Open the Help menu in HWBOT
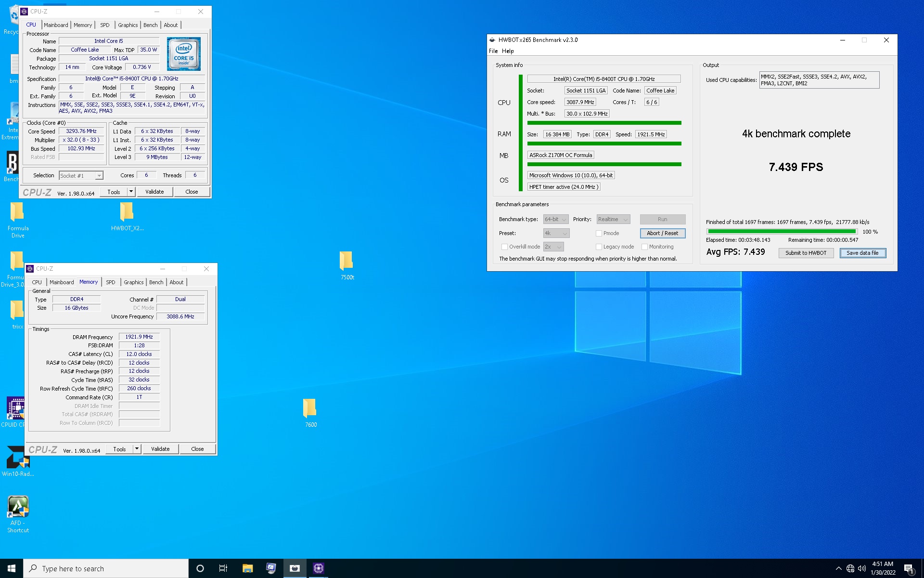The image size is (924, 578). click(508, 51)
